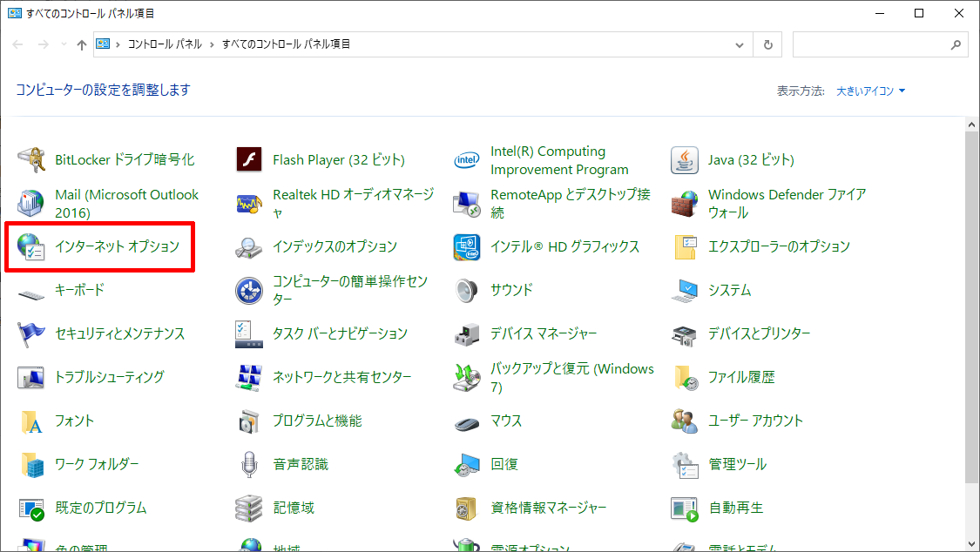Go to コントロール パネル in the breadcrumb
This screenshot has width=980, height=552.
[165, 44]
